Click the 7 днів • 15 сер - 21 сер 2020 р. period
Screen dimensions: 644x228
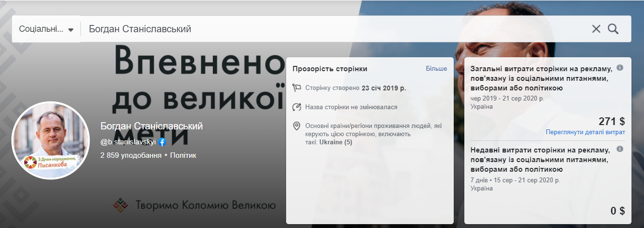515,180
